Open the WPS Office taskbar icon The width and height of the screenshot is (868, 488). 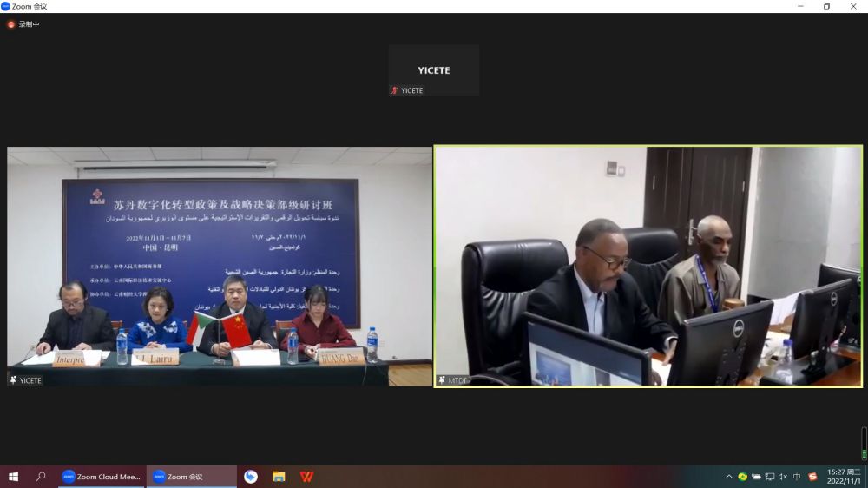[x=306, y=477]
